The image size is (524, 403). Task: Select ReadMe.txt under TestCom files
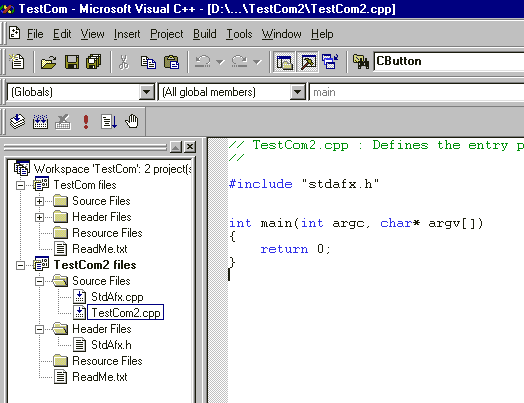[x=100, y=249]
